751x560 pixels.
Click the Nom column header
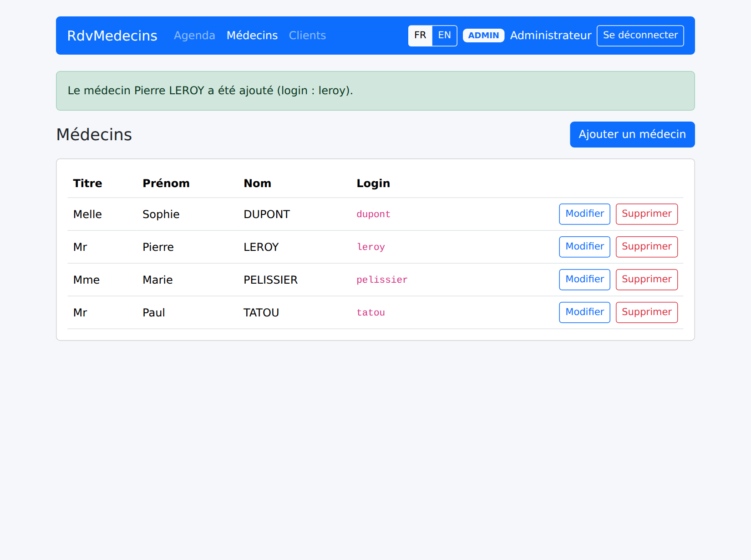[257, 183]
